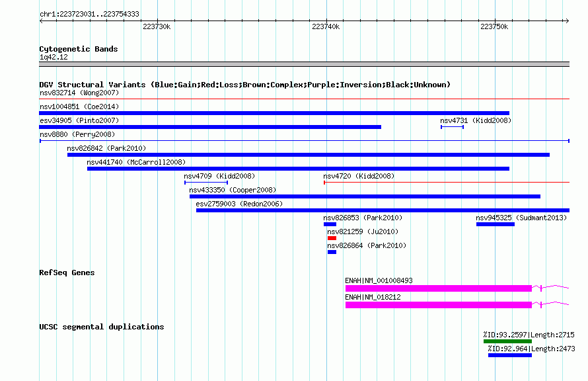Open nsv433350 (Cooper2008) variant label
The image size is (588, 381).
(233, 190)
